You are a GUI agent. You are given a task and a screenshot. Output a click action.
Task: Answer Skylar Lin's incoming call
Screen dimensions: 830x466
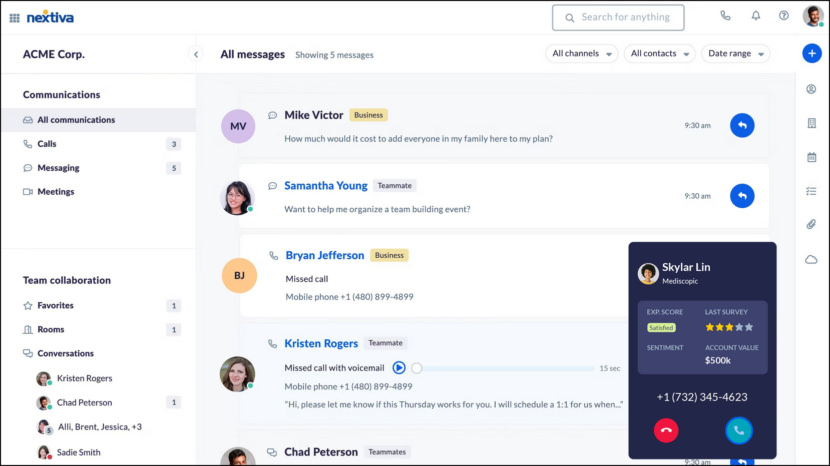[x=738, y=431]
